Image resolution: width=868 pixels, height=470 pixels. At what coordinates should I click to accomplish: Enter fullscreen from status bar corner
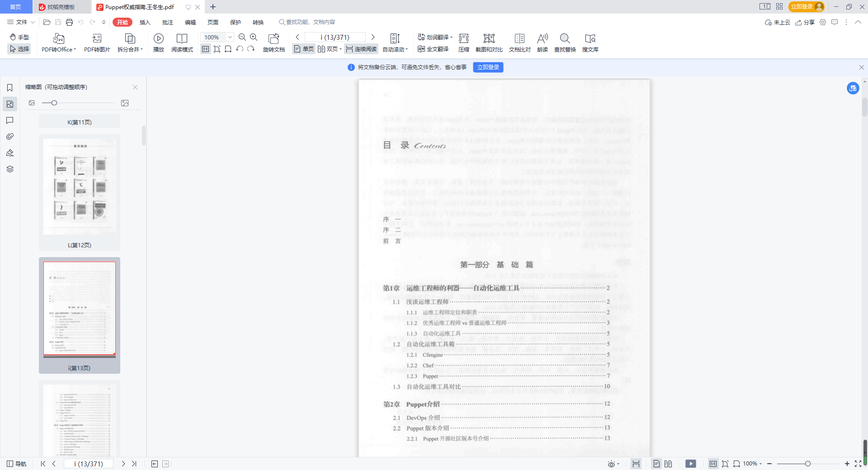click(858, 464)
